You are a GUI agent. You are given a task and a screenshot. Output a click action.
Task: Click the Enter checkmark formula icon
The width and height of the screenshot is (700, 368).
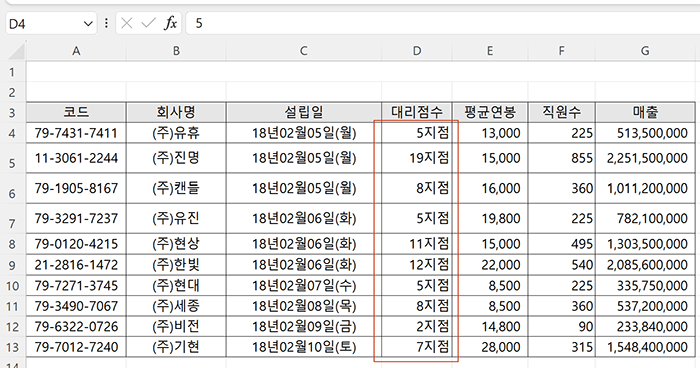coord(148,23)
